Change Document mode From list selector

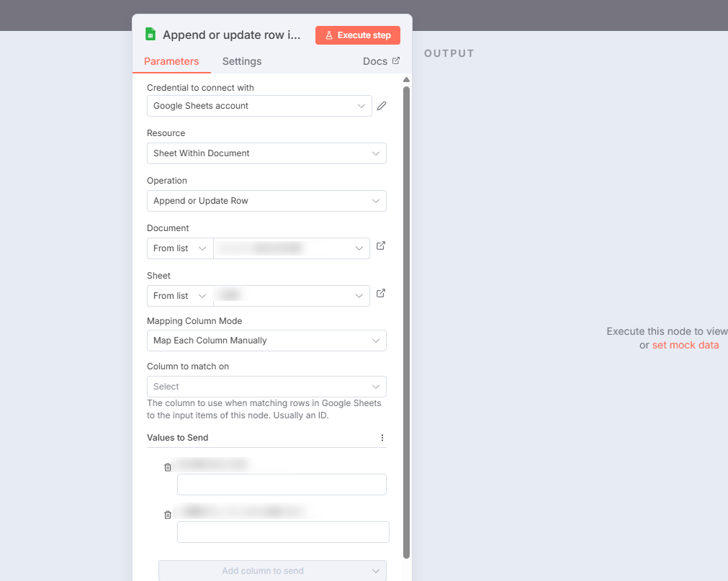[180, 248]
